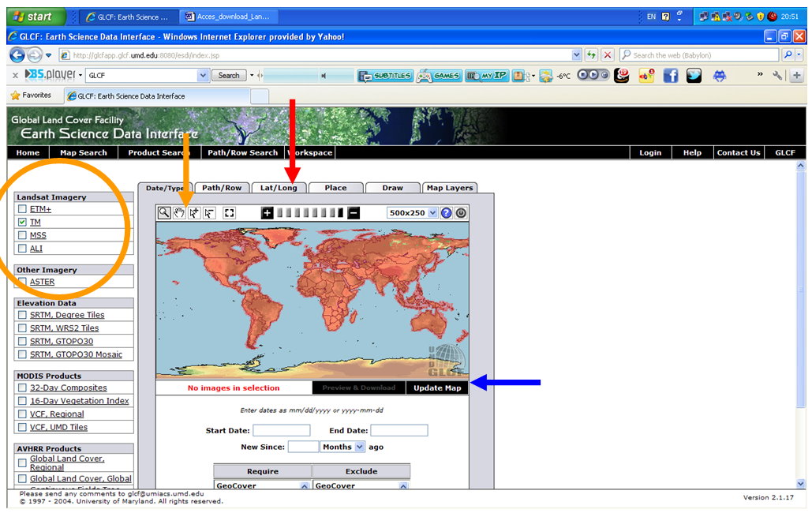Open the Map Layers tab
The height and width of the screenshot is (513, 812).
pos(450,188)
